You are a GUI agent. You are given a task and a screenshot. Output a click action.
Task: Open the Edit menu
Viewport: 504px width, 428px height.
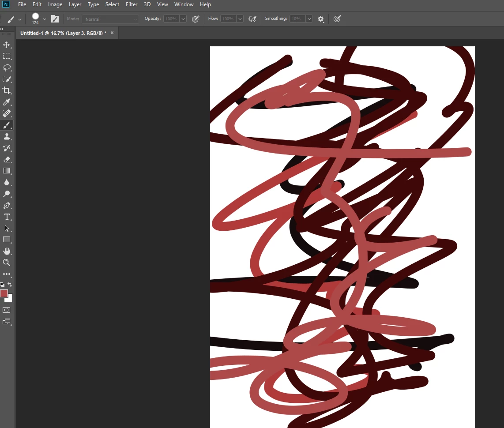[37, 4]
